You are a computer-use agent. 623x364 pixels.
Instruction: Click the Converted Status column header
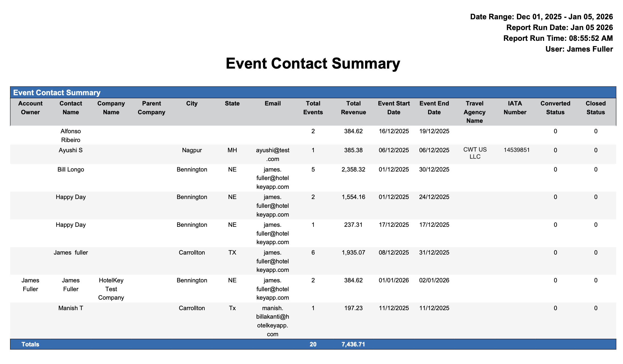555,108
